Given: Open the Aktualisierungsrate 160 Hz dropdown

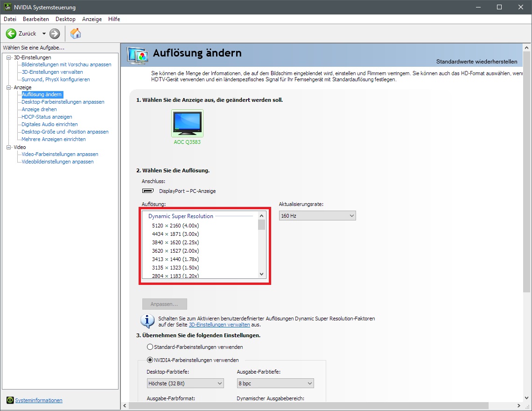Looking at the screenshot, I should 317,216.
